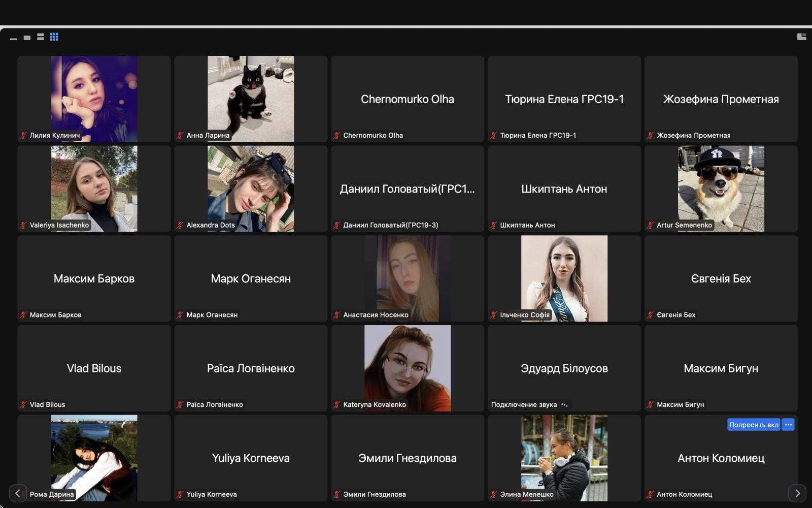Click the large Жозефина Прометная name
Viewport: 812px width, 508px height.
(x=721, y=99)
